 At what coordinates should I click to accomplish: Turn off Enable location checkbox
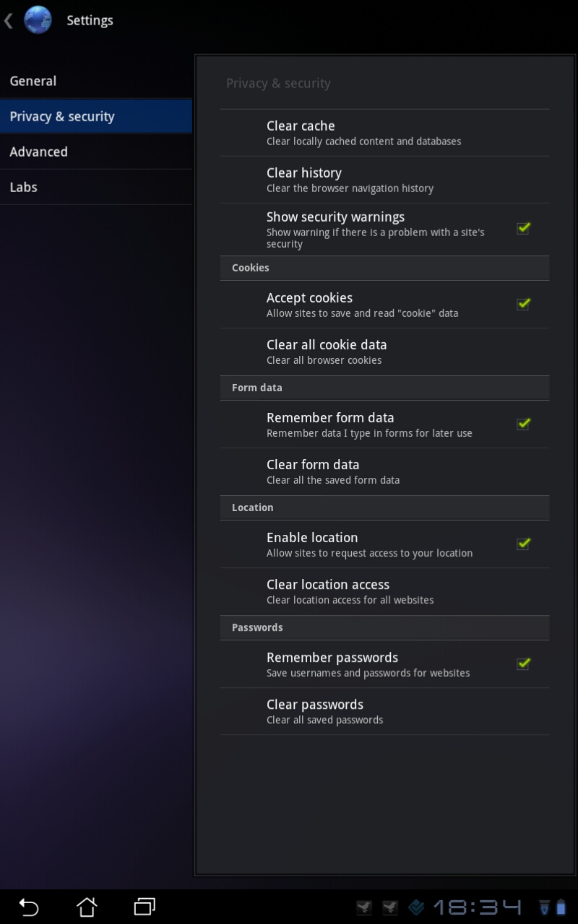pyautogui.click(x=523, y=544)
